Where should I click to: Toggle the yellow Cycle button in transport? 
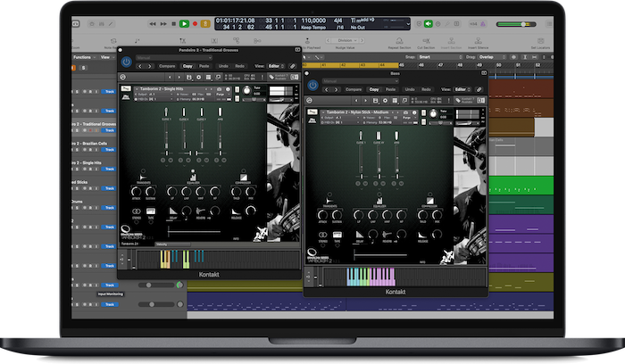tap(205, 24)
